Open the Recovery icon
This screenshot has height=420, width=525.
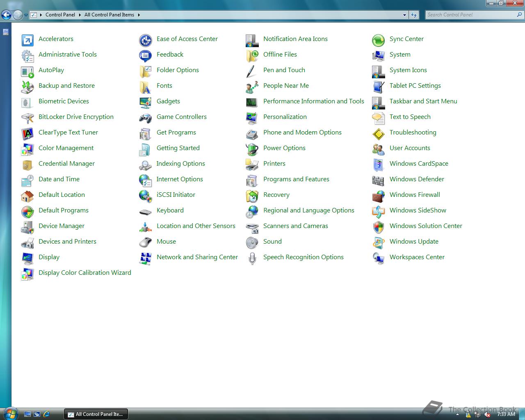(x=252, y=196)
